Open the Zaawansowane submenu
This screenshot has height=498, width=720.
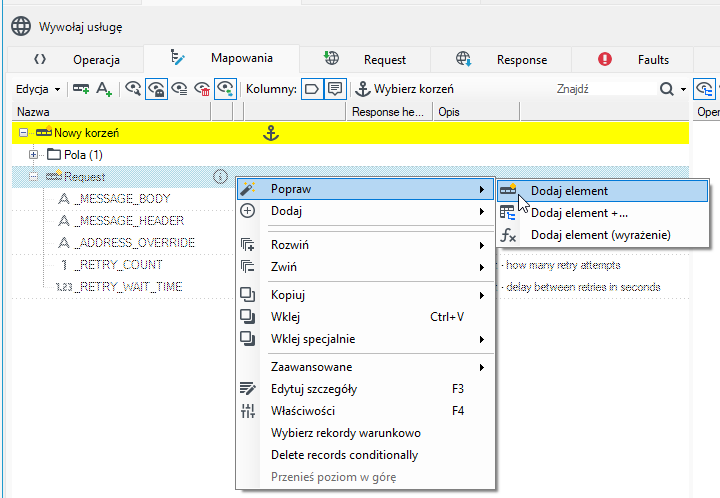point(366,367)
